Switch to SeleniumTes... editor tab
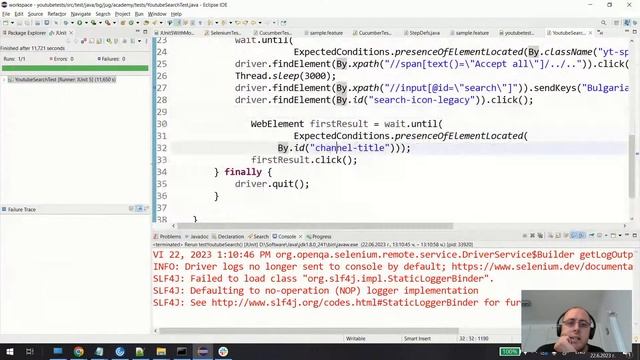Screen dimensions: 640x360 point(223,33)
